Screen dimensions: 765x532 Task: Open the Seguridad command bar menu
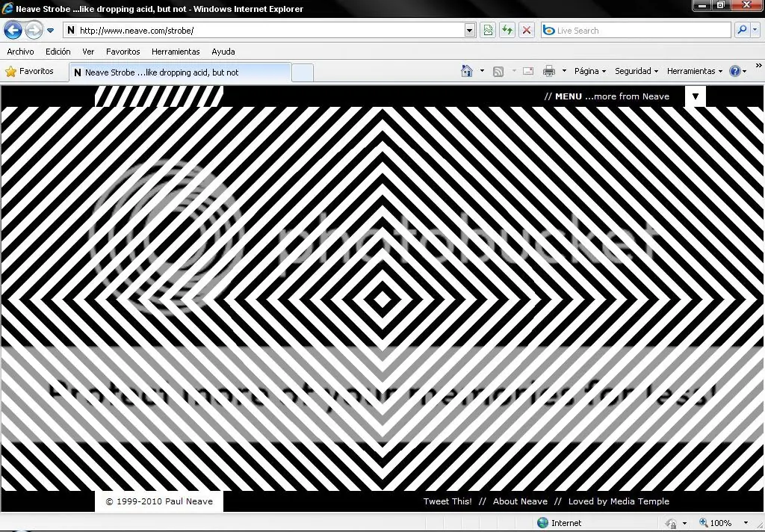[x=637, y=71]
